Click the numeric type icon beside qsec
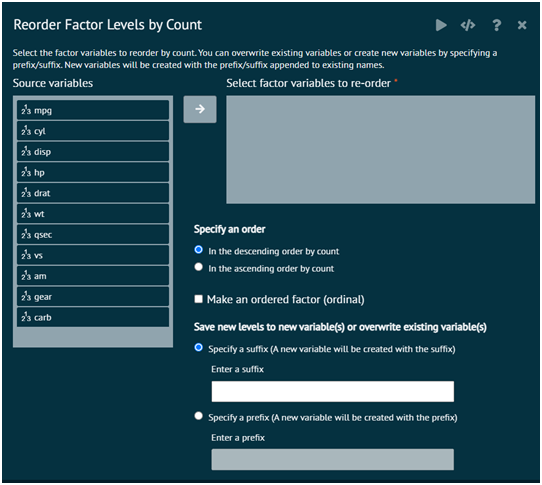Screen dimensions: 542x485 coord(26,234)
